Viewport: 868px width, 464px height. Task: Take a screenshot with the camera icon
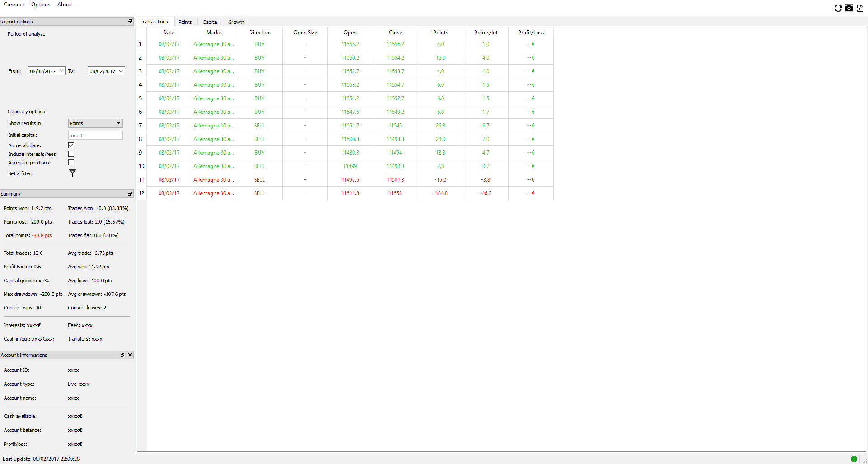849,8
